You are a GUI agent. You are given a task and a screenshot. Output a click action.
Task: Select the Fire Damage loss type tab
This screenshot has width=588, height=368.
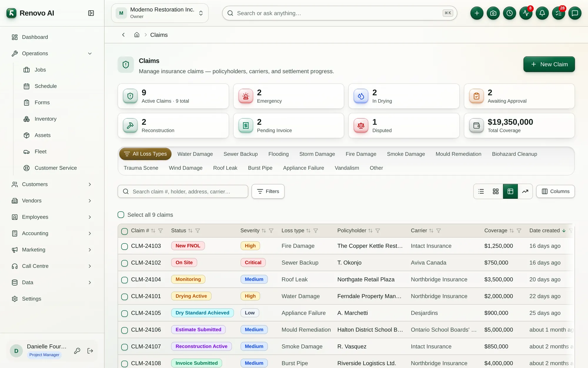pyautogui.click(x=361, y=154)
